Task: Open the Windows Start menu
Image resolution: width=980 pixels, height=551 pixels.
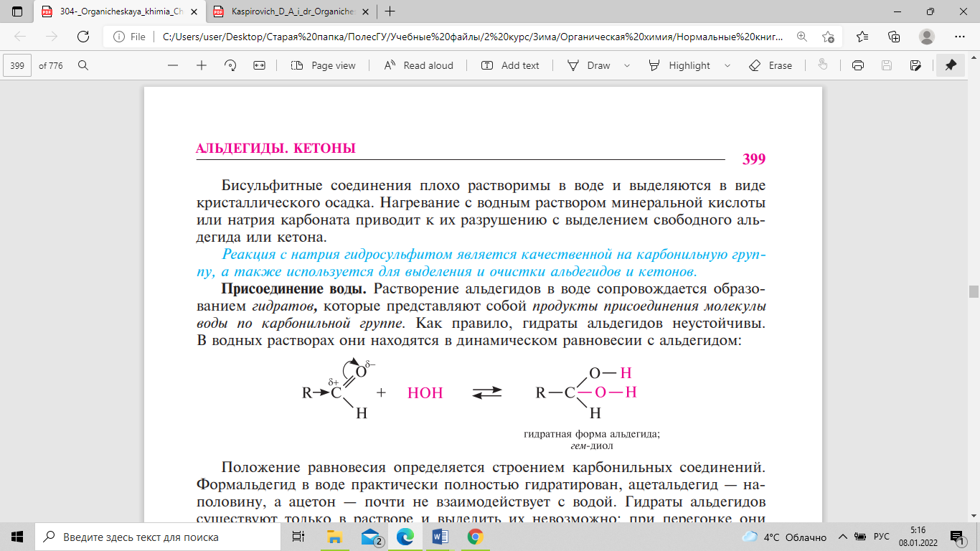Action: point(17,536)
